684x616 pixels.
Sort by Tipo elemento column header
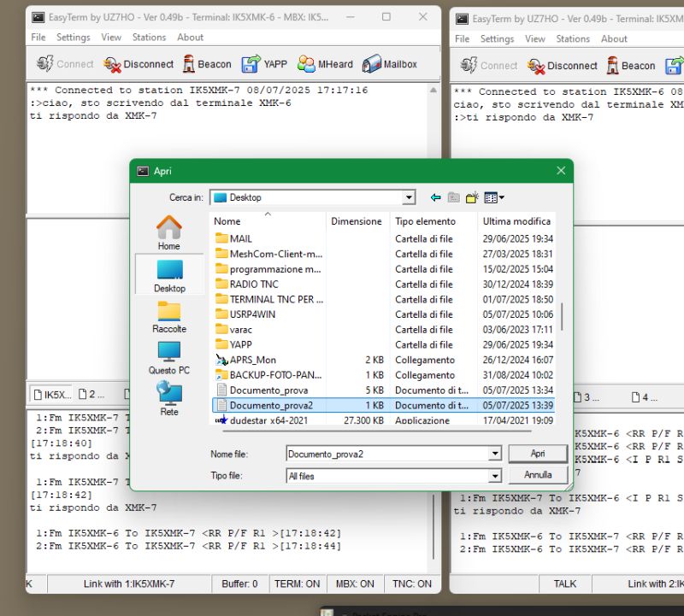[433, 221]
